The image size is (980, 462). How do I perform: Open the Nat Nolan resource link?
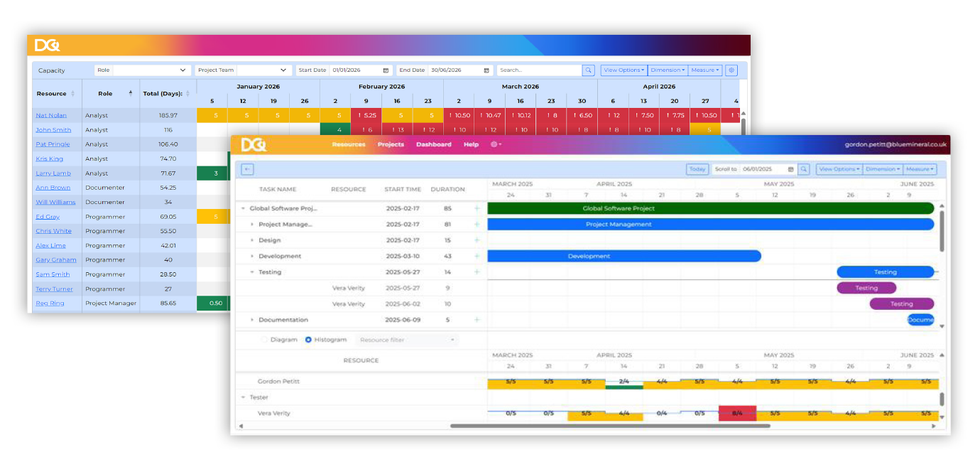click(50, 115)
